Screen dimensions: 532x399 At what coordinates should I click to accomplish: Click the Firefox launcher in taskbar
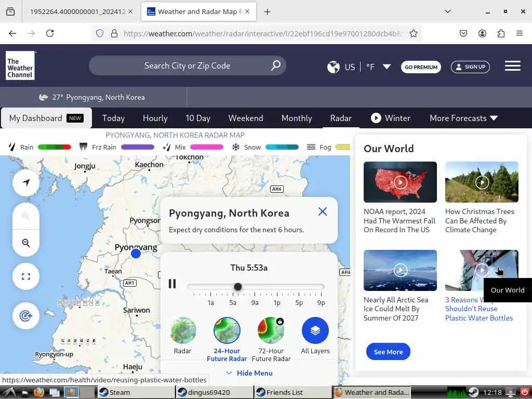click(38, 392)
